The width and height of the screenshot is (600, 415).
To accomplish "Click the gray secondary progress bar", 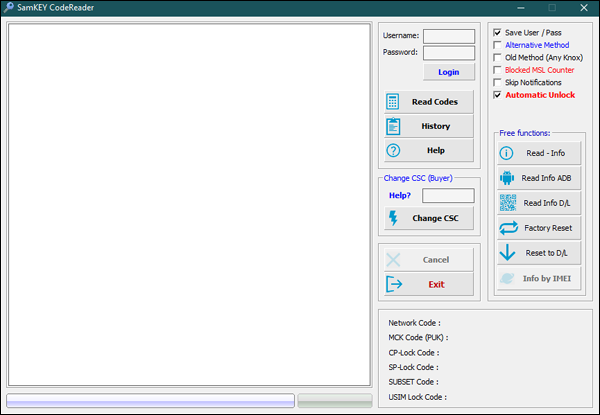I will point(335,400).
